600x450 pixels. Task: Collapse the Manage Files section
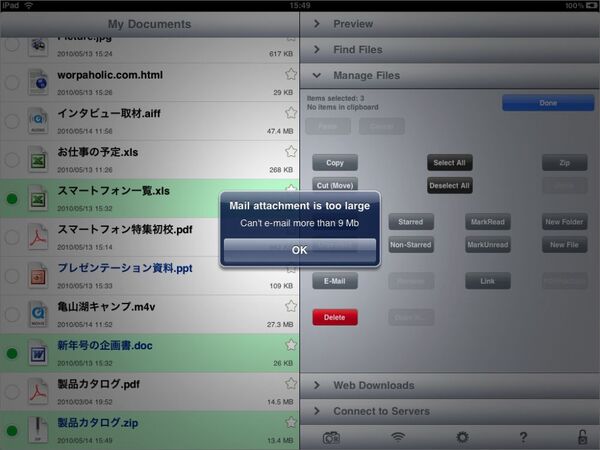coord(450,76)
